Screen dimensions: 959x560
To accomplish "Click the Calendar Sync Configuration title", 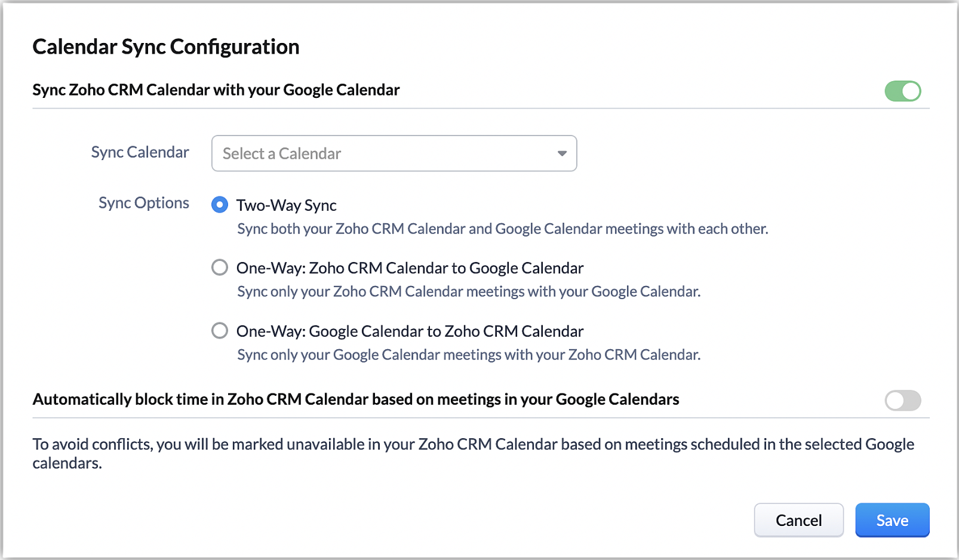I will (x=166, y=47).
